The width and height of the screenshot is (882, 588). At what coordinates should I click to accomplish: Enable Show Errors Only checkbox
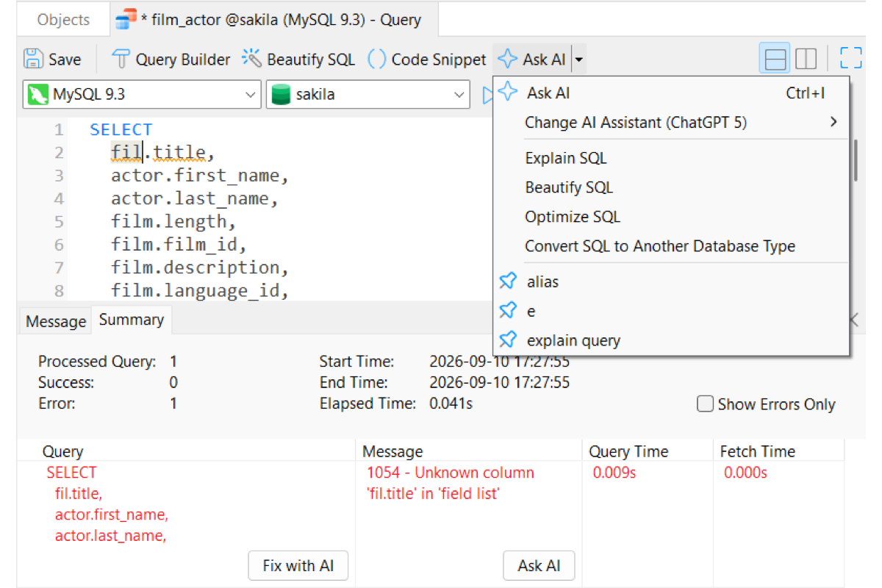(705, 404)
